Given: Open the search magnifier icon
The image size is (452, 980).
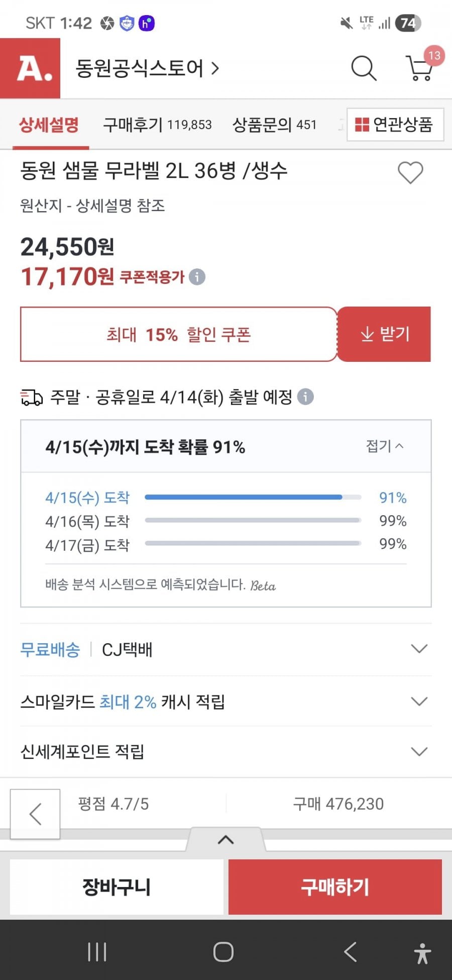Looking at the screenshot, I should (364, 68).
